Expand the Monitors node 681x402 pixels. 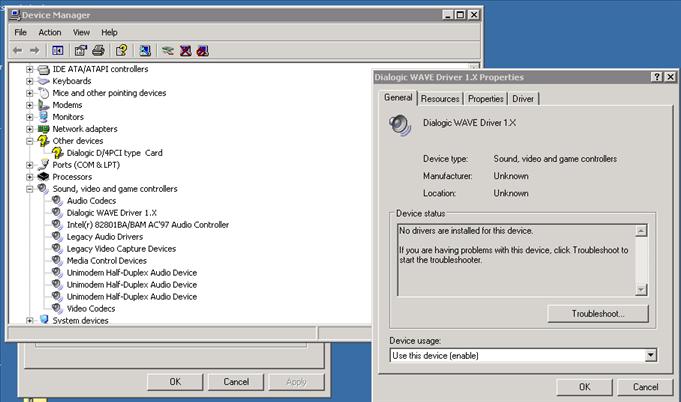[x=30, y=117]
